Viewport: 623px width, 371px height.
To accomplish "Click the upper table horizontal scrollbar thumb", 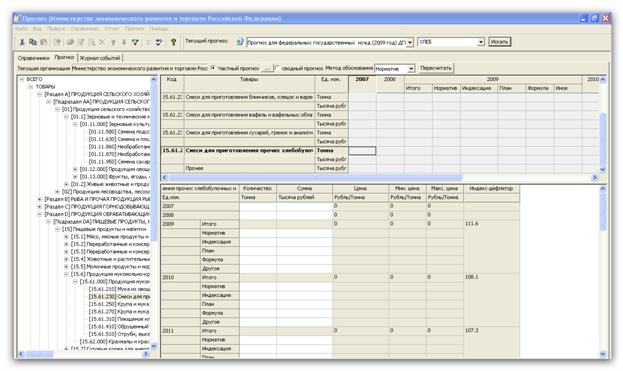I will [x=315, y=178].
